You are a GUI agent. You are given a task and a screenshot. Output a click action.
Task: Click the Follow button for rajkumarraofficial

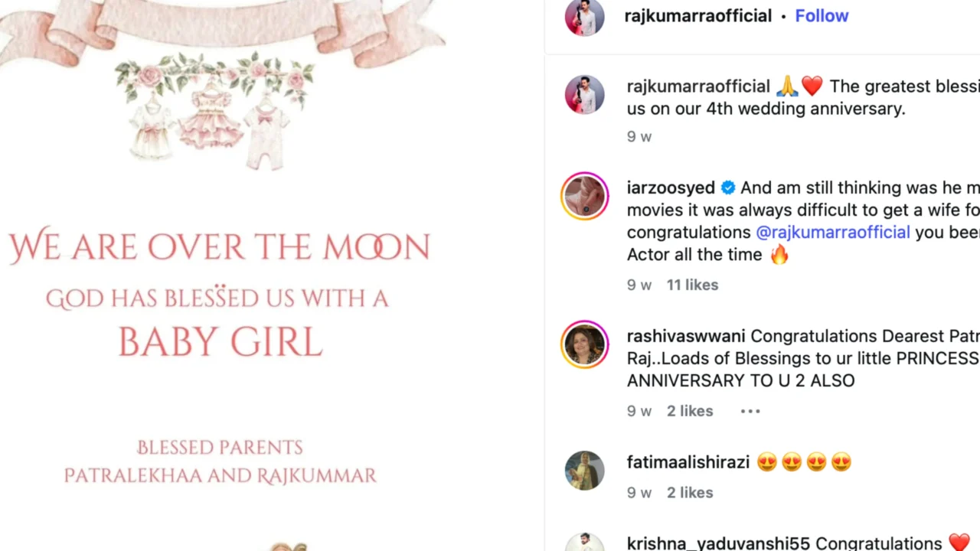[822, 15]
